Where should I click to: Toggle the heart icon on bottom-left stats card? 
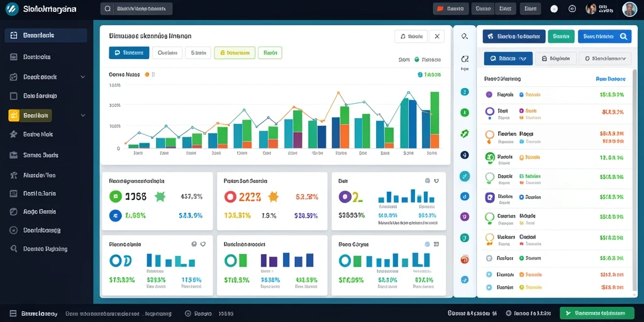point(203,244)
